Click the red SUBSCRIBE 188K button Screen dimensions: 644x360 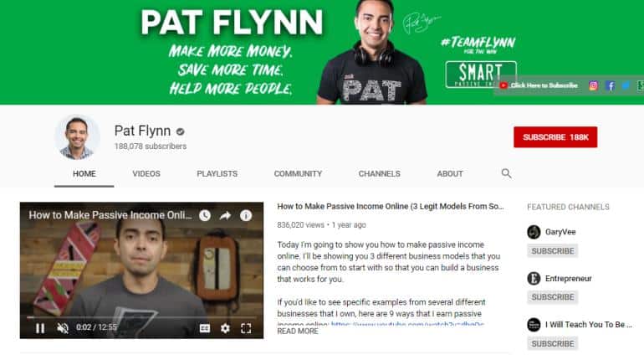tap(555, 136)
